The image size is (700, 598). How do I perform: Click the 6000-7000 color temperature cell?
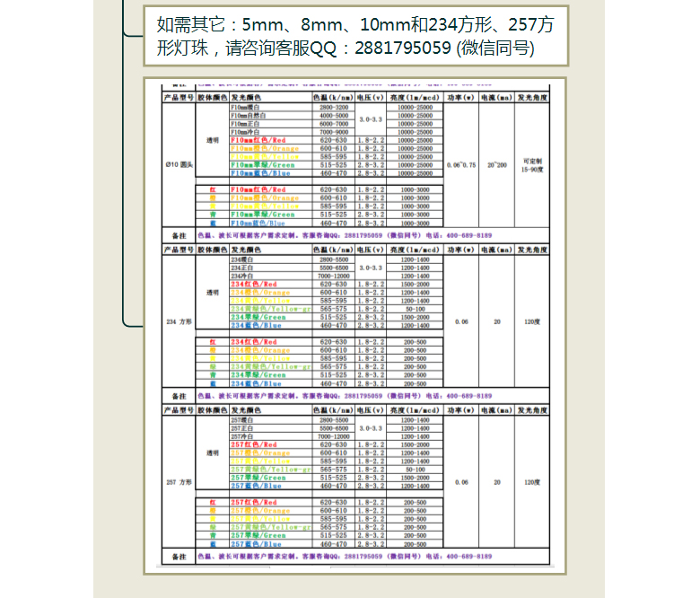coord(333,124)
